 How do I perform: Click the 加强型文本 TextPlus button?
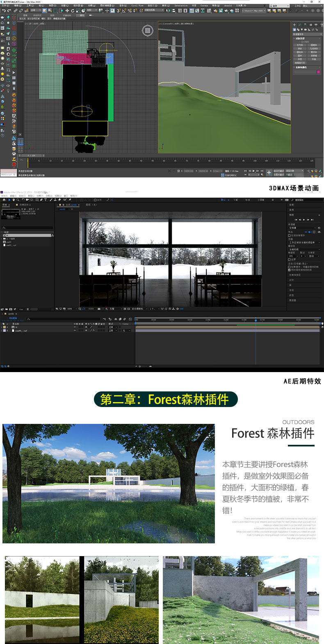pyautogui.click(x=300, y=63)
